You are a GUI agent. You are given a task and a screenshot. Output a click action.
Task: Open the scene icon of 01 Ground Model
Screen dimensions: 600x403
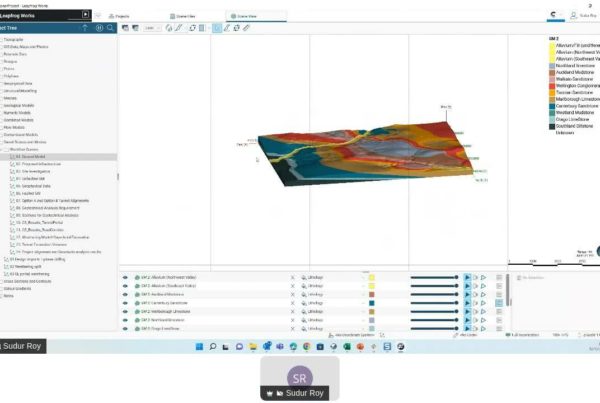12,157
